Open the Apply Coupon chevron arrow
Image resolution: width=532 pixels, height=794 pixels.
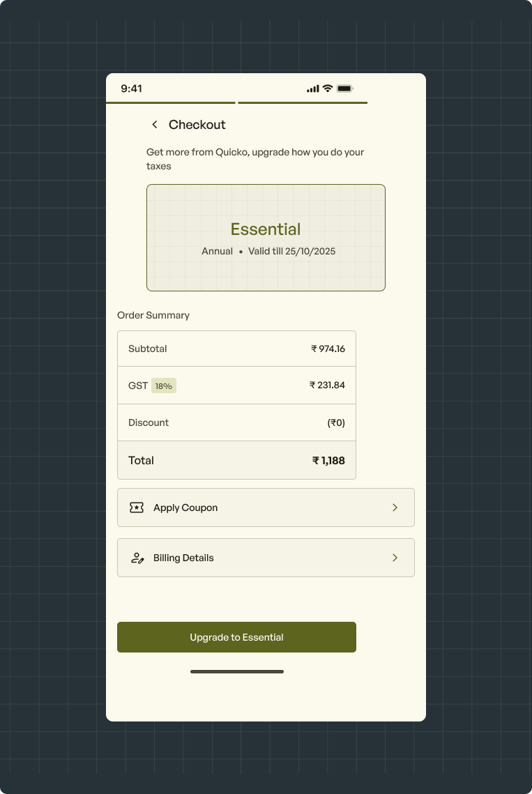(395, 507)
